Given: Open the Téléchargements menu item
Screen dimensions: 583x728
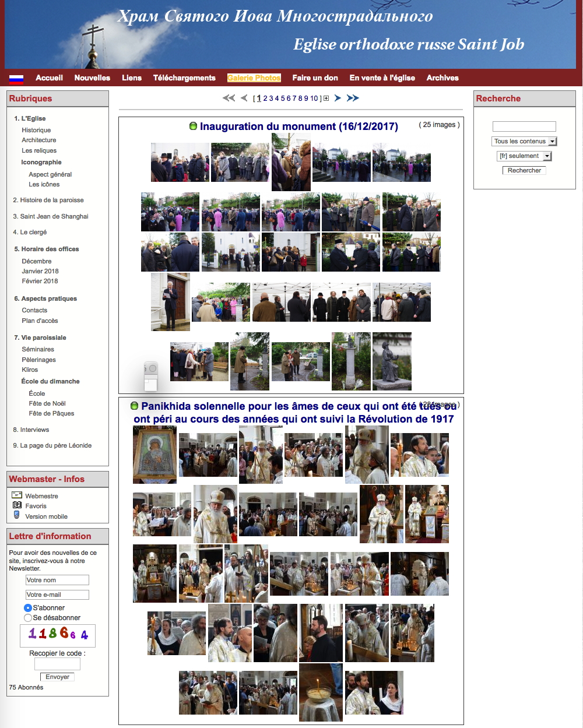Looking at the screenshot, I should [184, 78].
